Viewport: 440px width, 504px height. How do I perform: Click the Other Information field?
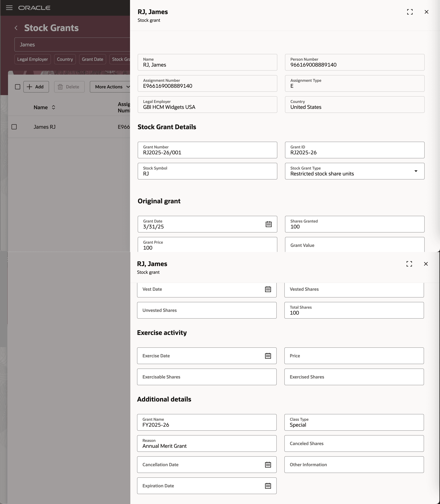tap(354, 464)
